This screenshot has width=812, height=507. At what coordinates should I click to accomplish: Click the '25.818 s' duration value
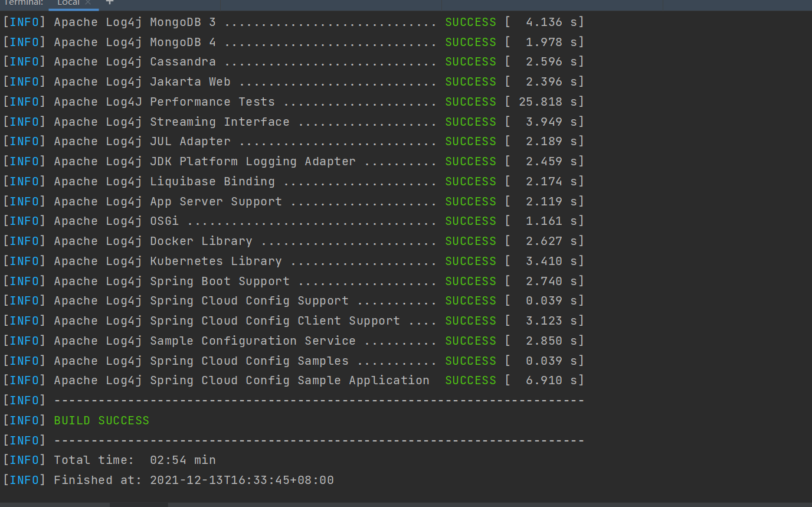pyautogui.click(x=548, y=102)
